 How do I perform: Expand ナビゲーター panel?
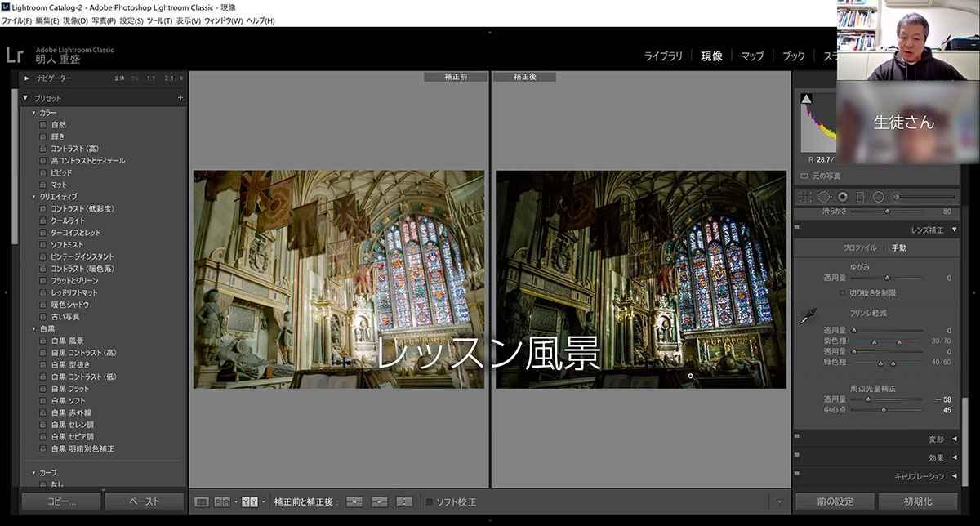pos(27,78)
